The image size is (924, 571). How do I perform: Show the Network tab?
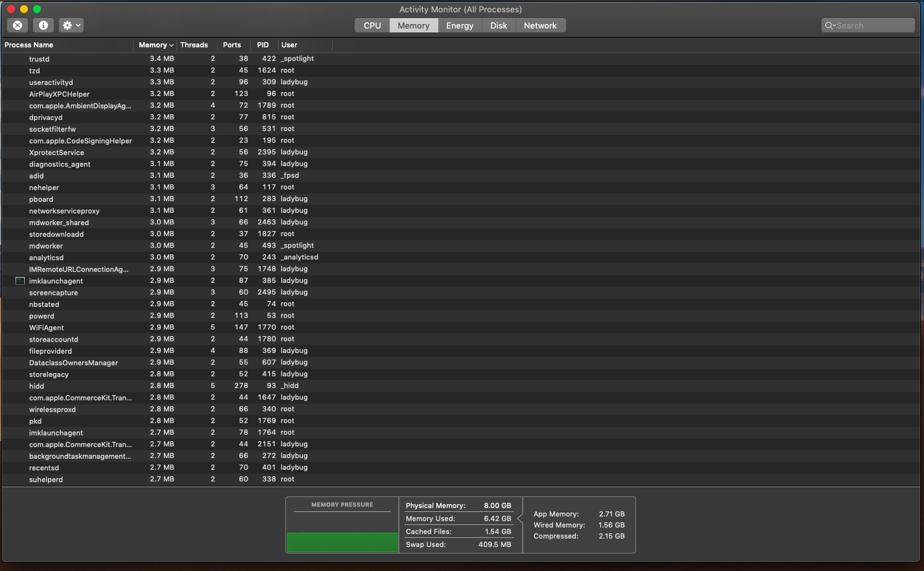(x=540, y=25)
